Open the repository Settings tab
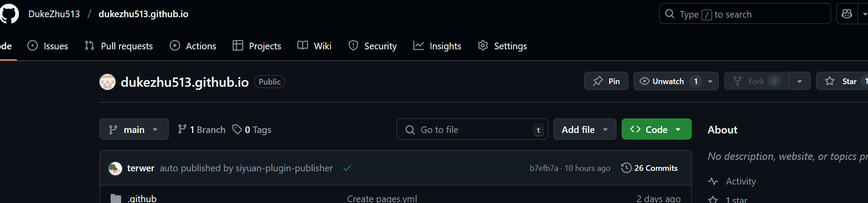This screenshot has height=203, width=868. click(503, 46)
